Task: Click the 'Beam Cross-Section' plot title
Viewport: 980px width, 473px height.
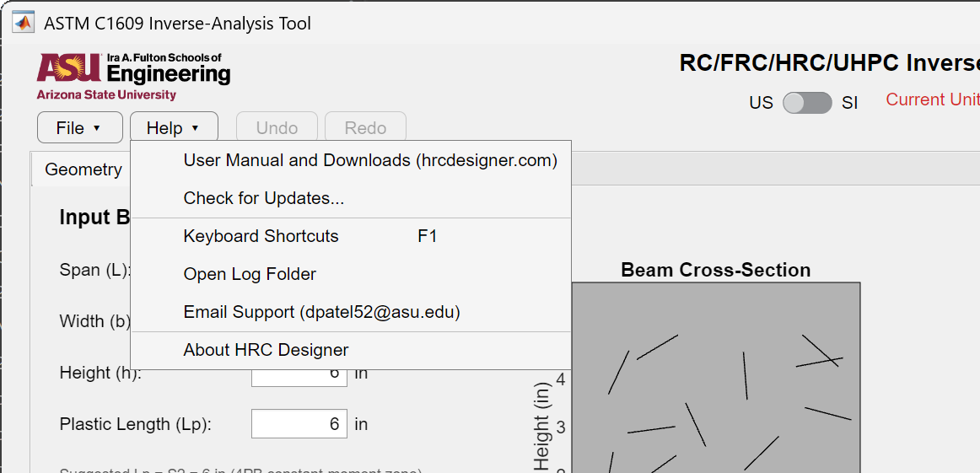Action: [716, 270]
